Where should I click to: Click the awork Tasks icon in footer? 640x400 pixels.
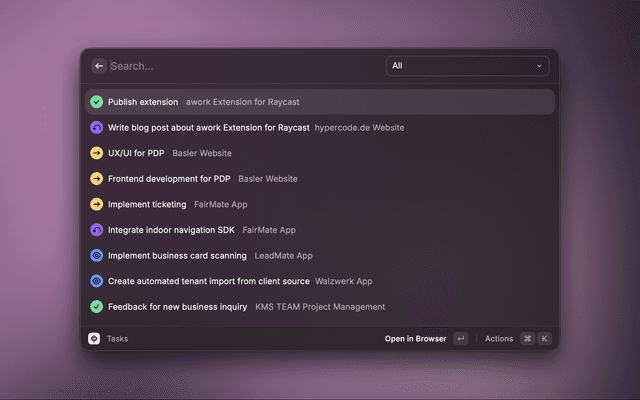tap(94, 339)
